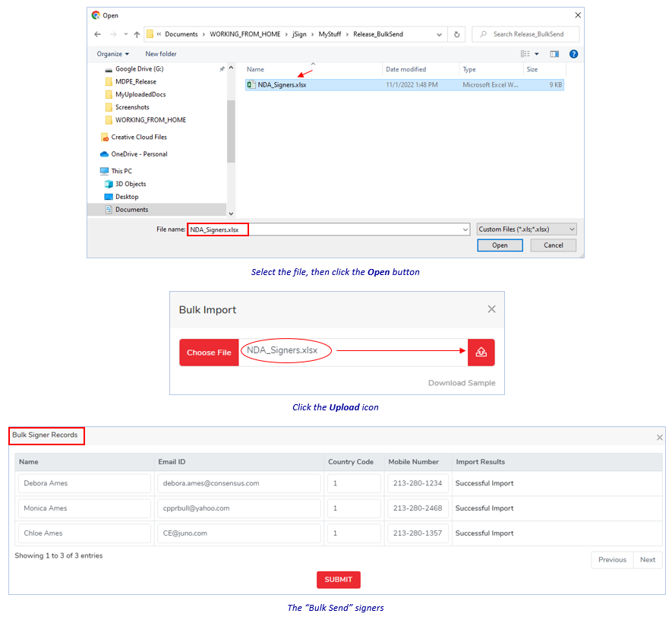Close the Bulk Import dialog
Viewport: 672px width, 620px height.
(491, 309)
